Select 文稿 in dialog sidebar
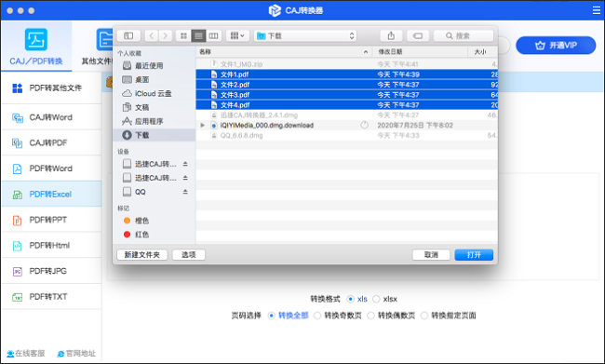This screenshot has height=364, width=605. click(x=155, y=107)
